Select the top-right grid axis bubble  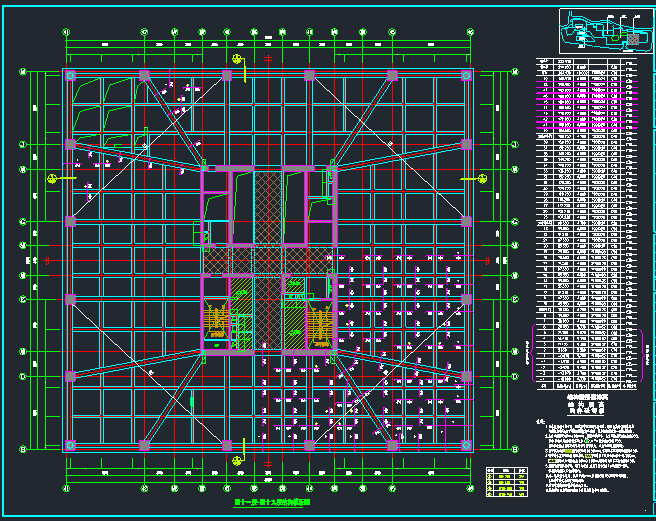469,31
